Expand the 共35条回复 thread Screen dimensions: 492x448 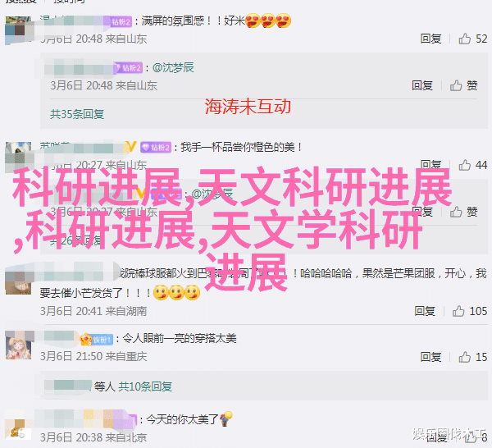(77, 114)
